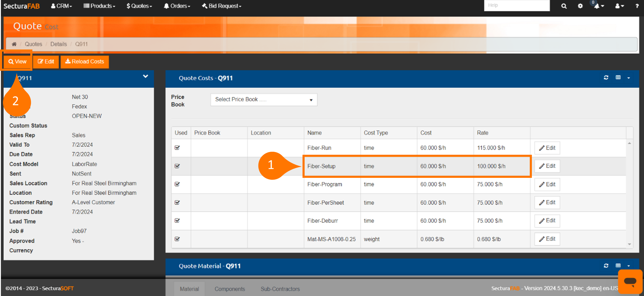Expand the Quote Material panel options caret

(x=629, y=266)
